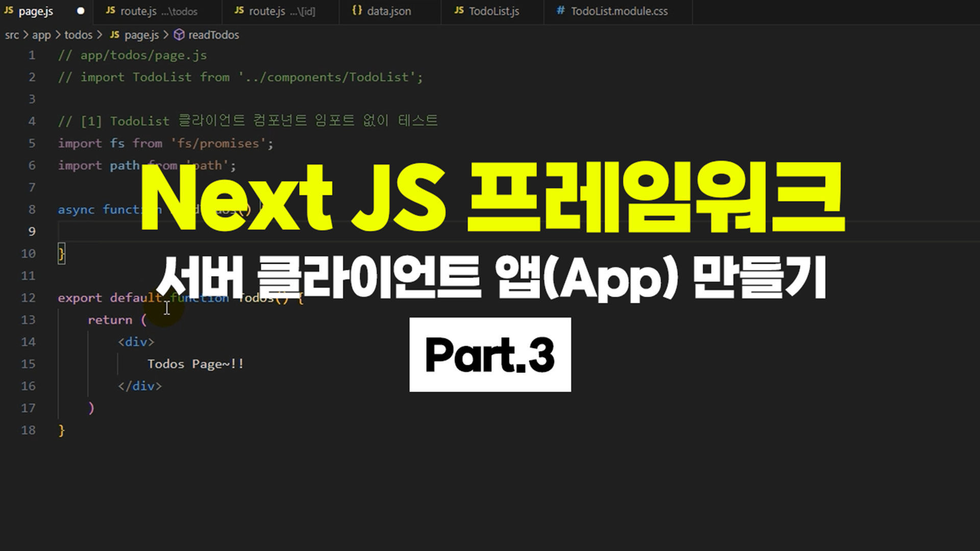The height and width of the screenshot is (551, 980).
Task: Click the JS icon on TodoList.js tab
Action: [x=459, y=10]
